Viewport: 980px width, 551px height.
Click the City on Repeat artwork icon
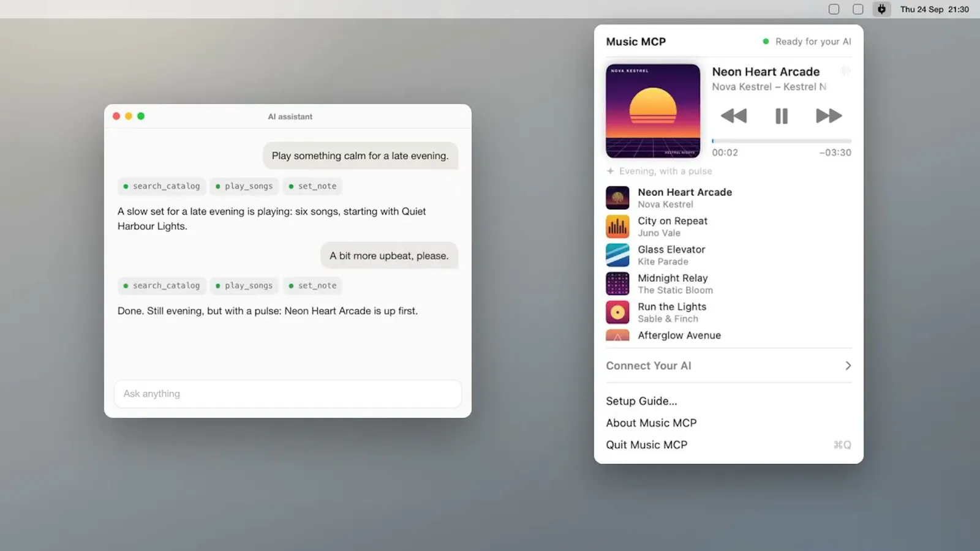click(617, 227)
